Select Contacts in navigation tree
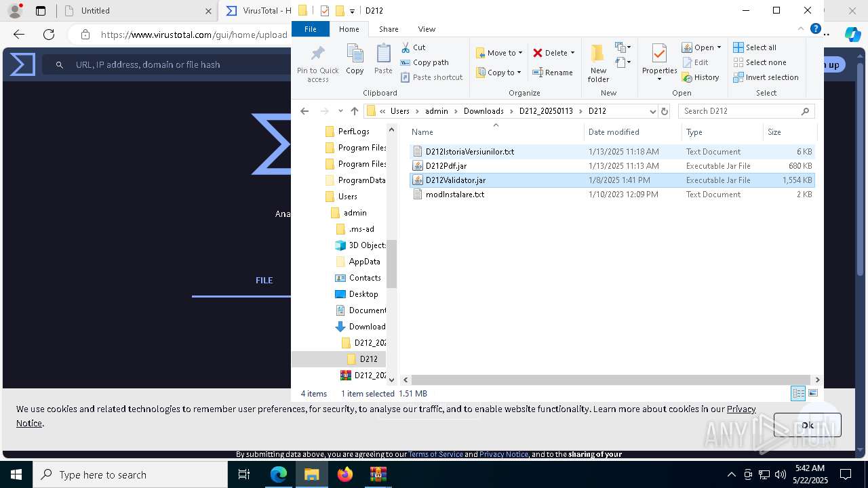Image resolution: width=868 pixels, height=488 pixels. [x=364, y=278]
